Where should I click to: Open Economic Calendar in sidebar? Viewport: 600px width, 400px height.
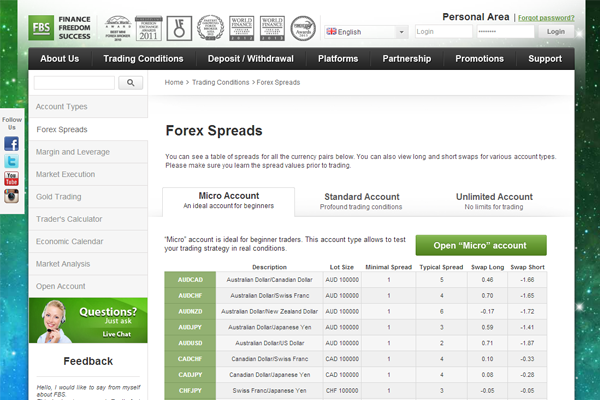[x=88, y=242]
